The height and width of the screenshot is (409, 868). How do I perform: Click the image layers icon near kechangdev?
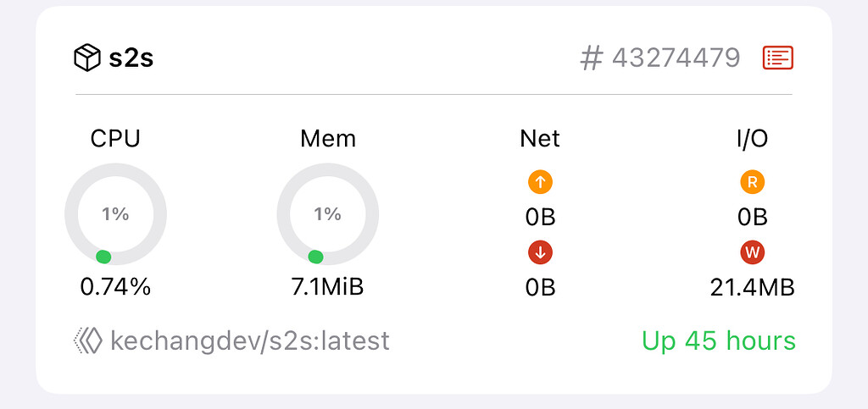click(88, 341)
